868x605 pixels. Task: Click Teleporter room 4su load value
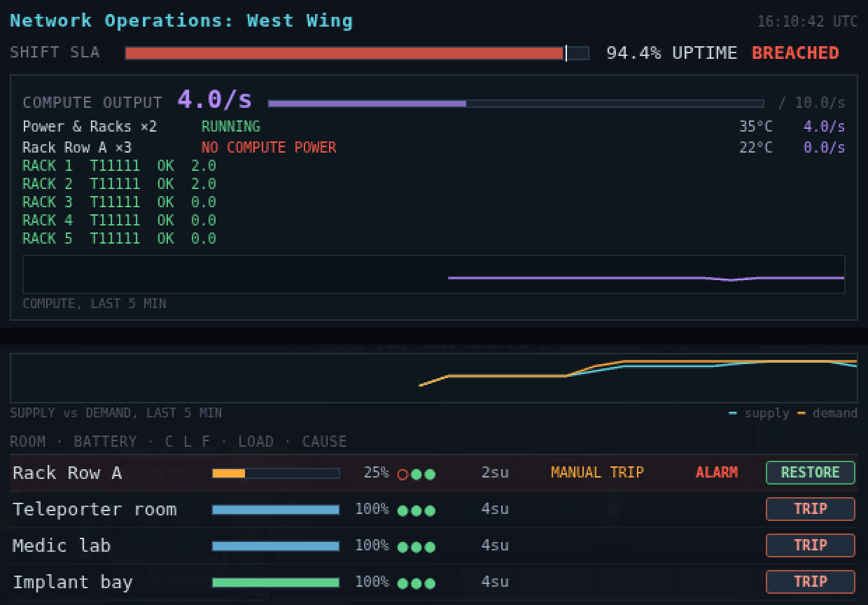[x=495, y=509]
